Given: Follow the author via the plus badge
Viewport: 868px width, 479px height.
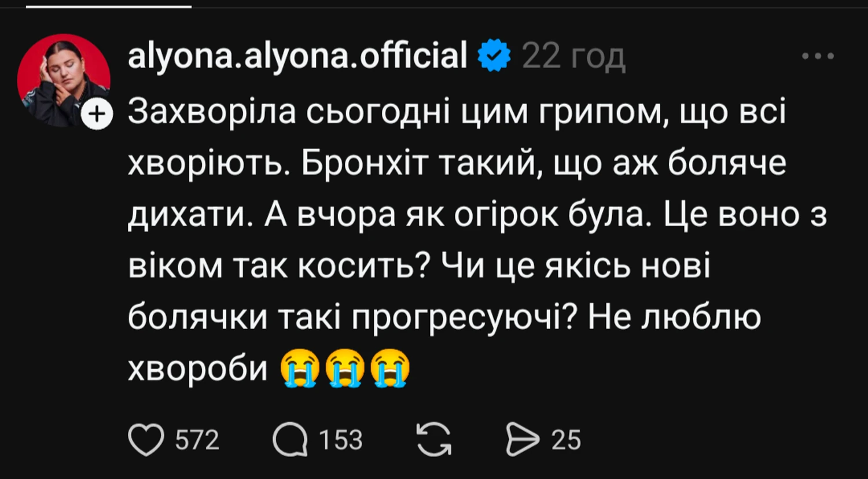Looking at the screenshot, I should pyautogui.click(x=96, y=115).
